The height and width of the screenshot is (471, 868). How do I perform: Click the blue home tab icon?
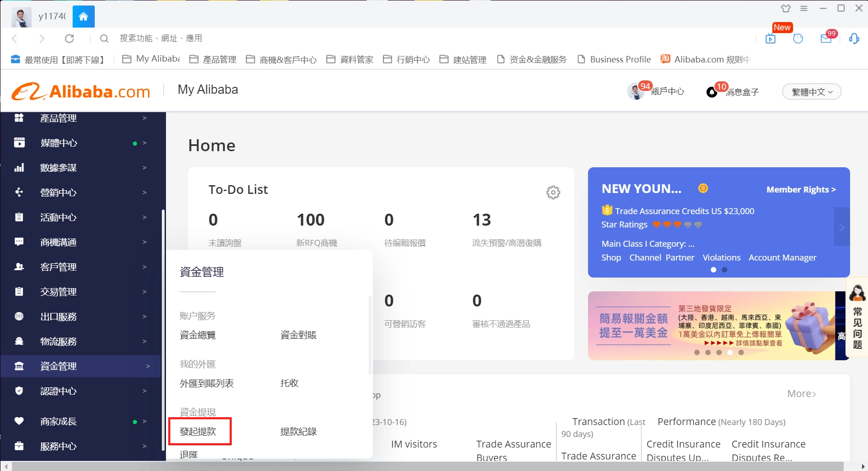click(83, 17)
